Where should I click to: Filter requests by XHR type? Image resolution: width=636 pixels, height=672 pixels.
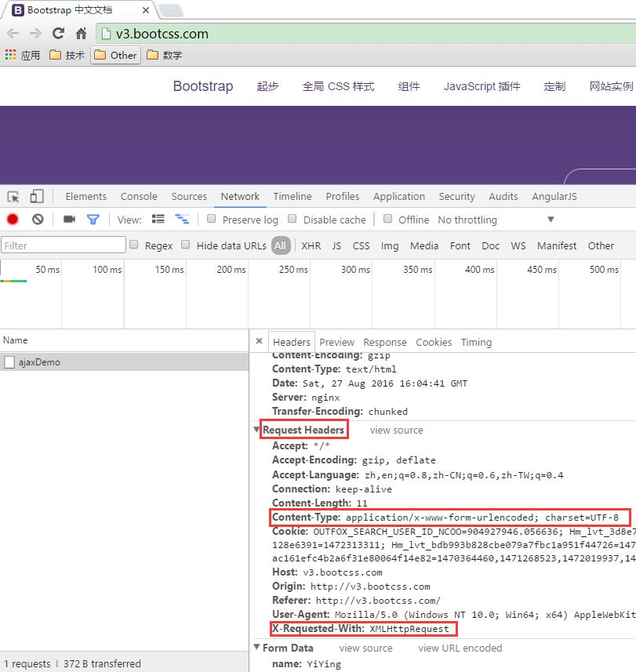311,246
